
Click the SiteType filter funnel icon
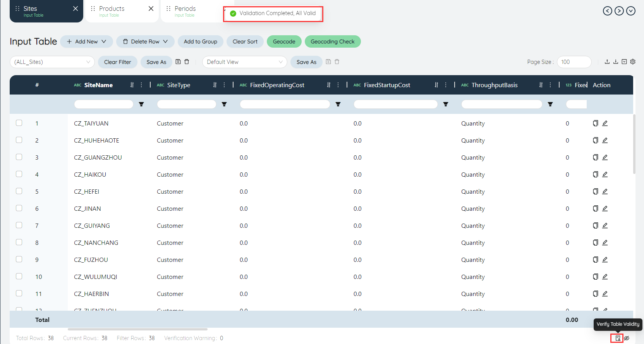[224, 104]
